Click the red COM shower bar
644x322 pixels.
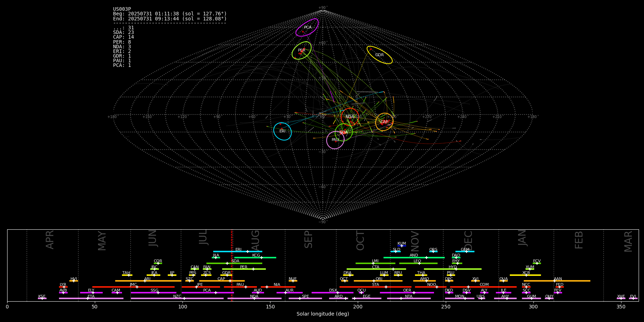point(483,287)
